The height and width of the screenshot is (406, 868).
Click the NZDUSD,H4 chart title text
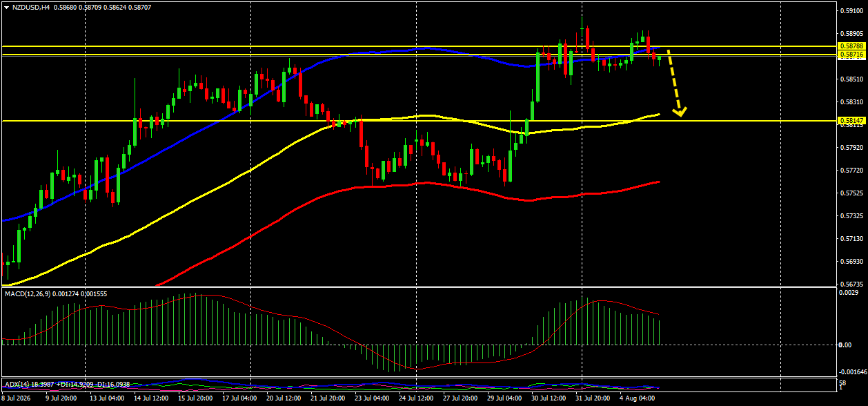coord(30,7)
